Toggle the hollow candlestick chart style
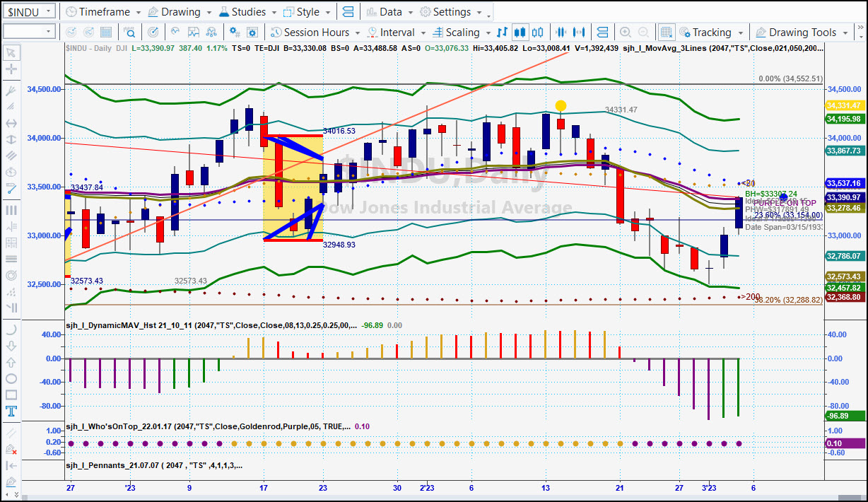The image size is (868, 502). point(538,32)
